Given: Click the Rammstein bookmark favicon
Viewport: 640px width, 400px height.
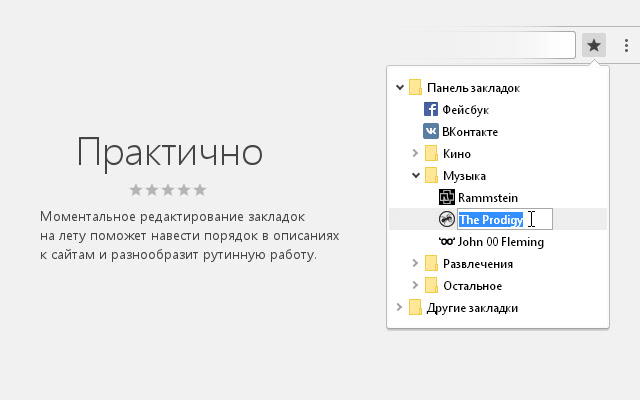Looking at the screenshot, I should (447, 198).
